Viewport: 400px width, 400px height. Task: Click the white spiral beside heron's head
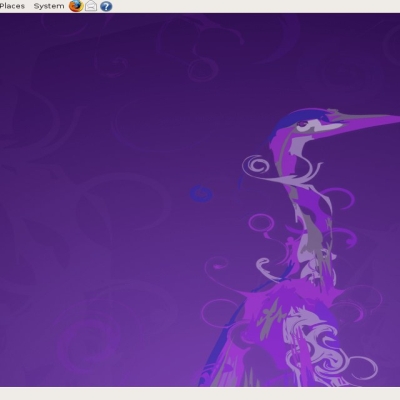pyautogui.click(x=257, y=166)
